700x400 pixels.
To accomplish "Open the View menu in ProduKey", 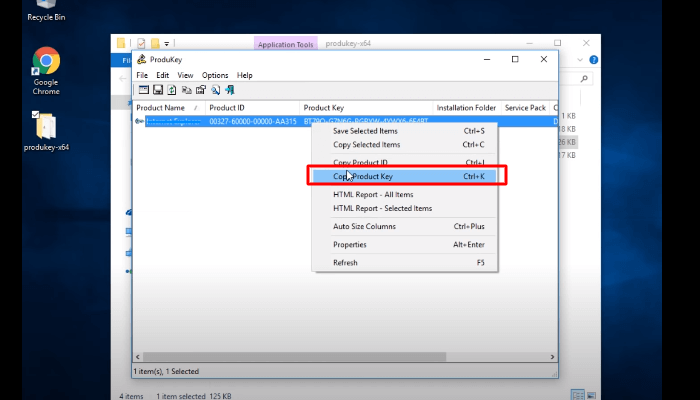I will [185, 75].
